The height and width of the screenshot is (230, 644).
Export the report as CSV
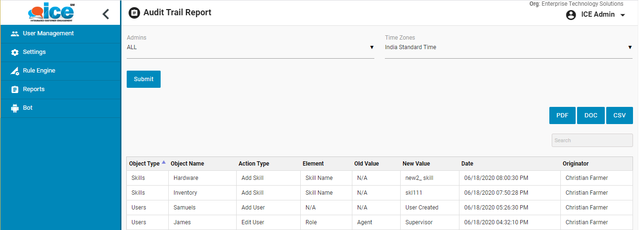(x=619, y=115)
